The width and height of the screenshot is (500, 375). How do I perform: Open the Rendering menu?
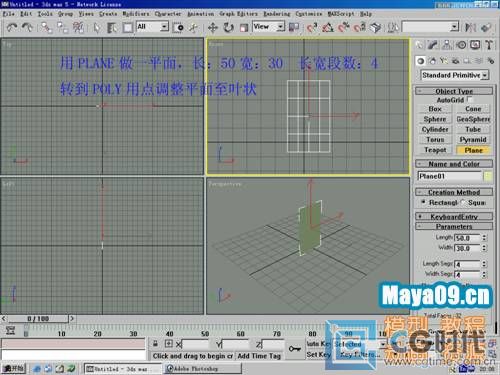pos(277,14)
